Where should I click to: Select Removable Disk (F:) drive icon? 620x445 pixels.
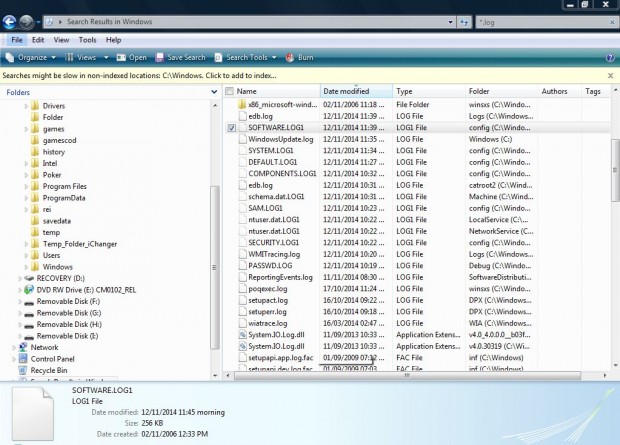29,302
